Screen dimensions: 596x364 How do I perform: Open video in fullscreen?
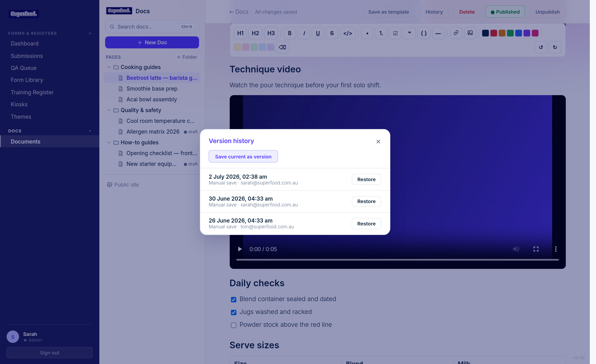536,249
